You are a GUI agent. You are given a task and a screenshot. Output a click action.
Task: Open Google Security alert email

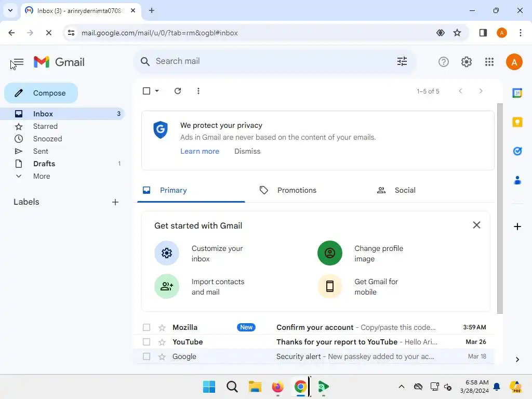pyautogui.click(x=314, y=356)
